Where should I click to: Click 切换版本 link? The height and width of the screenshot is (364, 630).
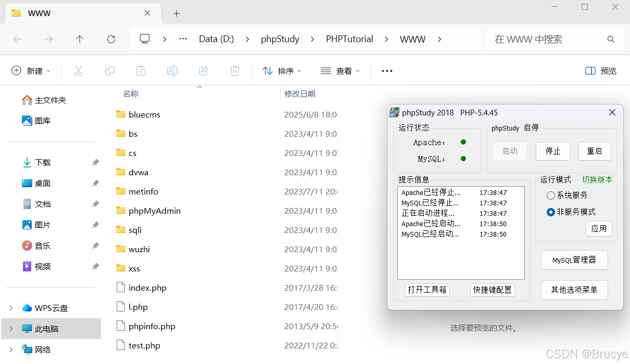(597, 179)
